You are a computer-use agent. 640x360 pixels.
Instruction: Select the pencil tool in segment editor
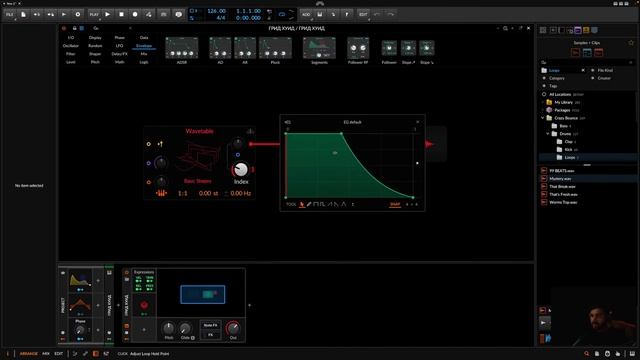pyautogui.click(x=309, y=204)
